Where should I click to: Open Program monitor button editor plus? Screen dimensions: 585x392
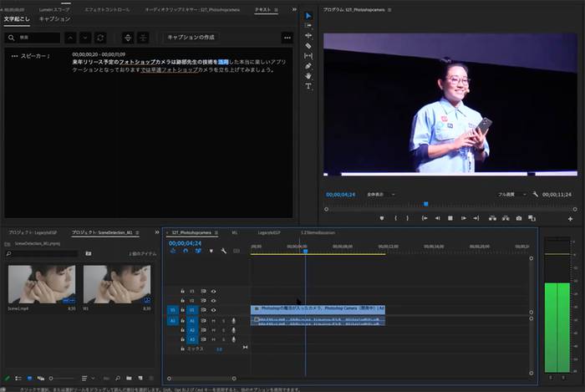(570, 219)
